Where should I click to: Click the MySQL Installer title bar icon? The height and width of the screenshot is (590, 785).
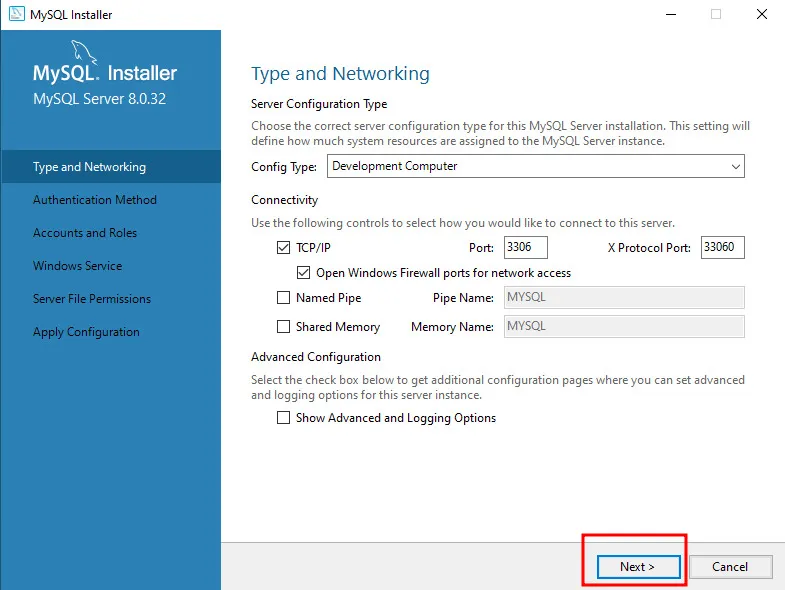pos(17,14)
